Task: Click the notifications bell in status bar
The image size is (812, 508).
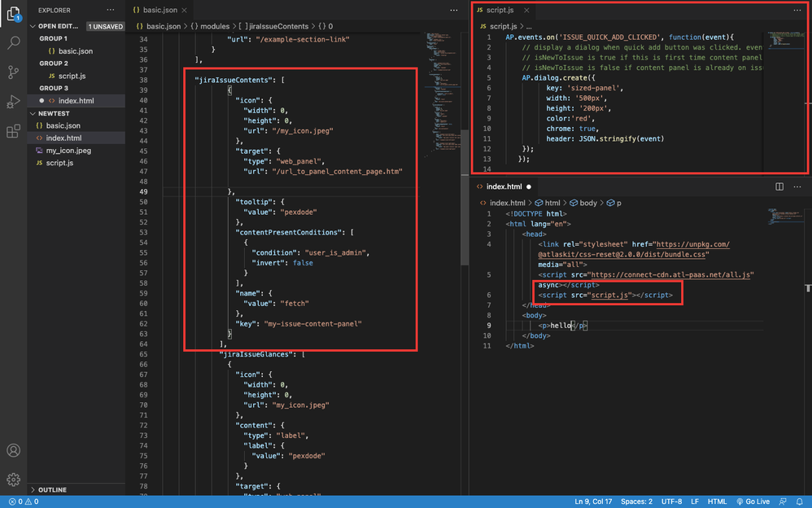Action: (800, 501)
